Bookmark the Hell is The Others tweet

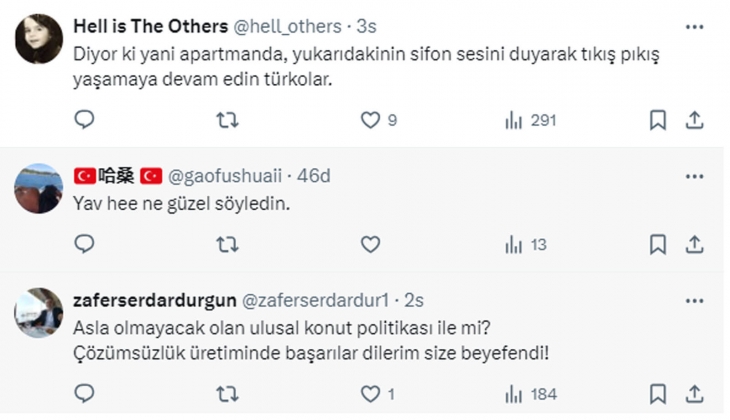click(658, 120)
